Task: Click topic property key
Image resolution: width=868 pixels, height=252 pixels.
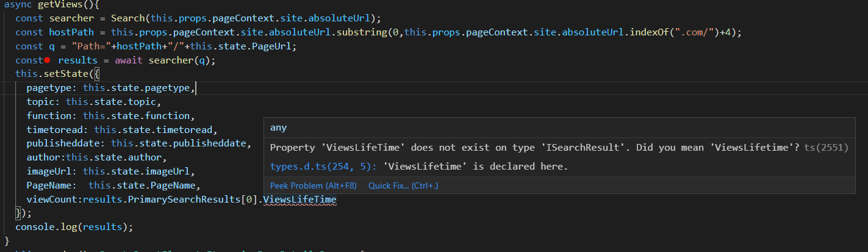Action: (x=40, y=102)
